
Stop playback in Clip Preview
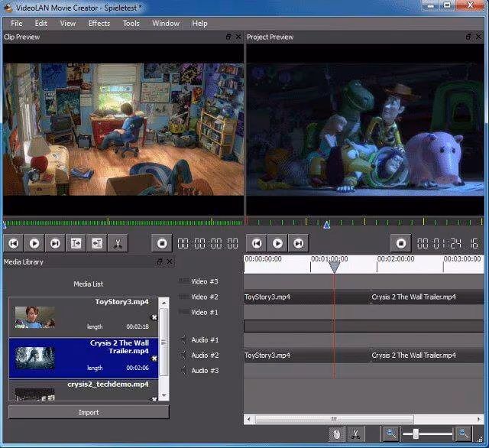tap(162, 243)
